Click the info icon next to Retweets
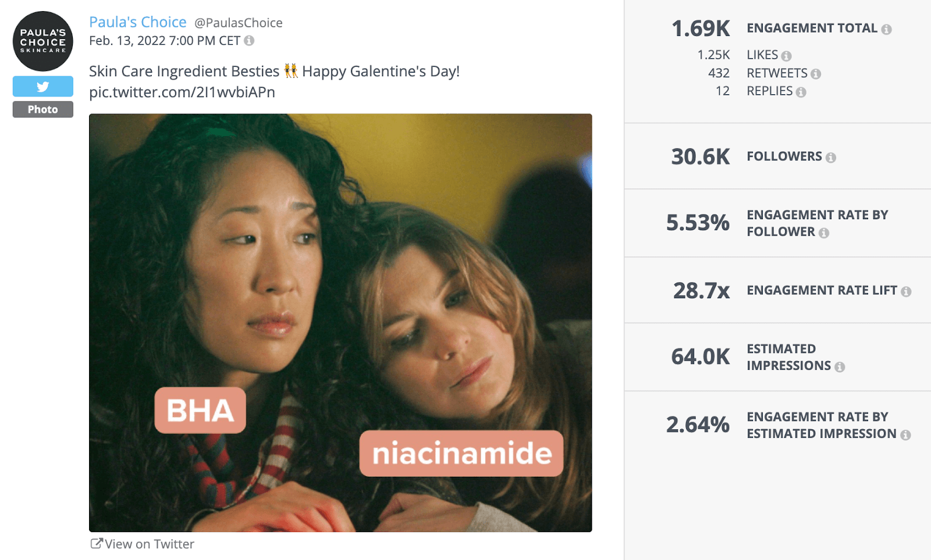 [x=817, y=73]
